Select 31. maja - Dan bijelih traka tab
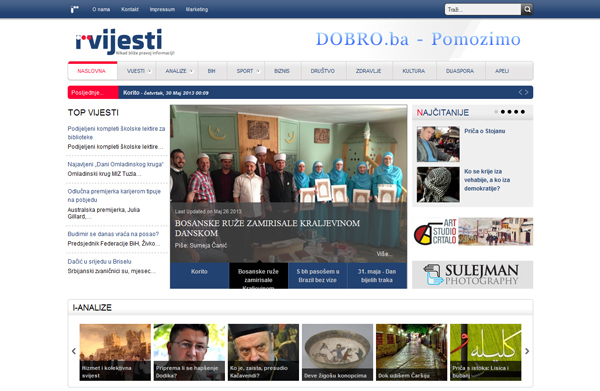Image resolution: width=600 pixels, height=391 pixels. (x=377, y=275)
